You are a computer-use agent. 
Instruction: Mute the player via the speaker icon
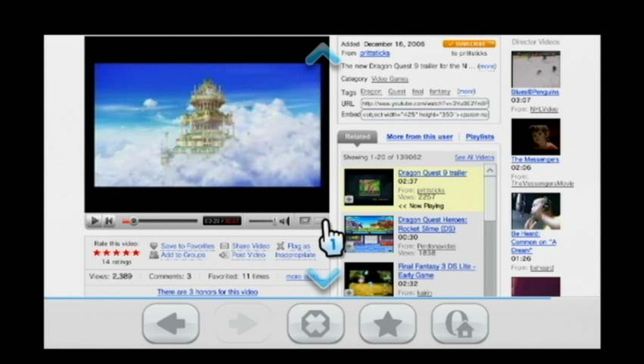(285, 221)
